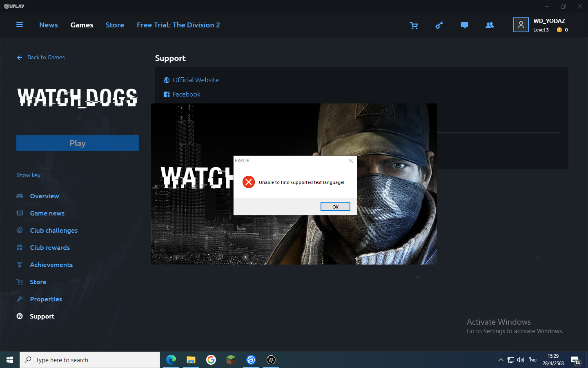This screenshot has width=588, height=368.
Task: Click the Facebook logo icon
Action: [x=167, y=94]
